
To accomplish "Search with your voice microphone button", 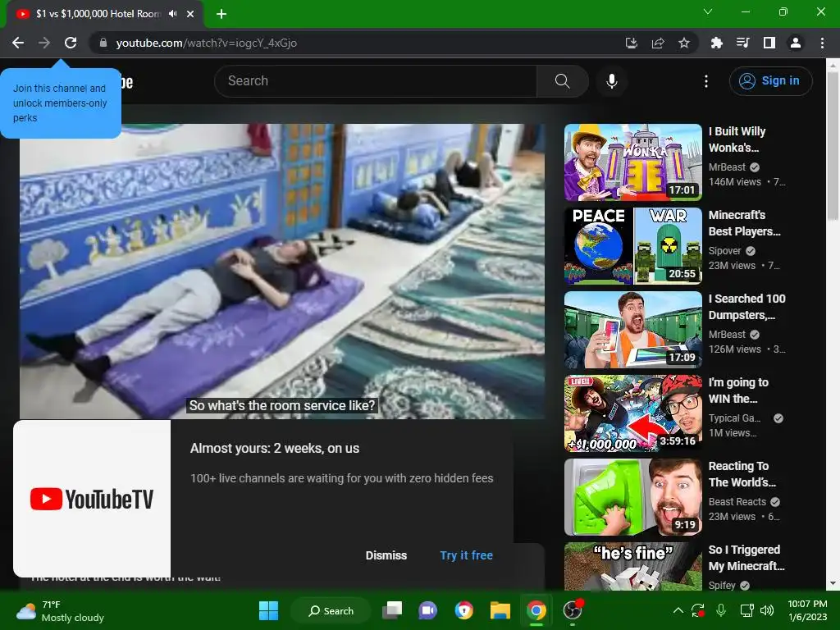I will [x=612, y=81].
